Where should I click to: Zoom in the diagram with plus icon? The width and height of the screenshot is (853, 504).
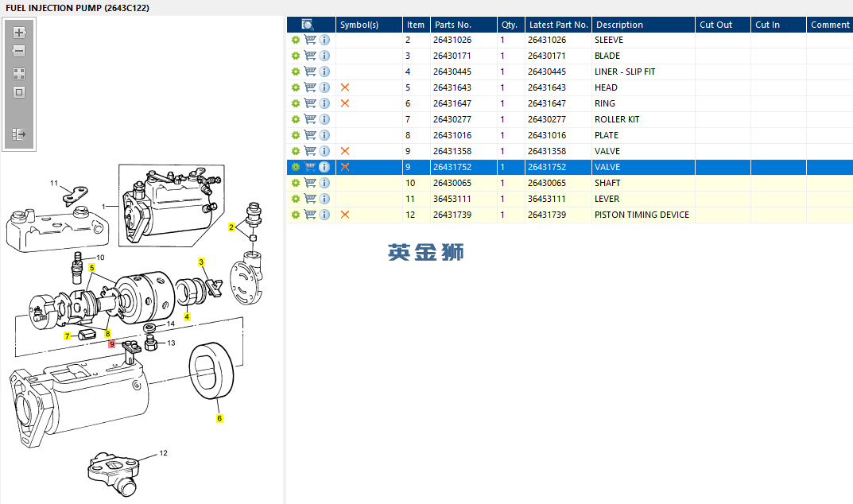[19, 33]
